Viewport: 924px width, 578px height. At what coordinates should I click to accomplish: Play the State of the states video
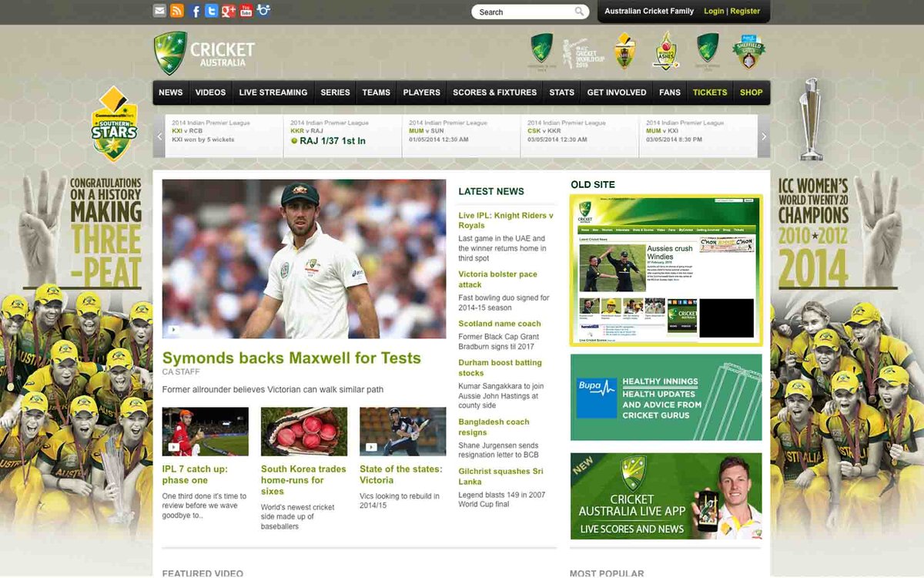[371, 447]
